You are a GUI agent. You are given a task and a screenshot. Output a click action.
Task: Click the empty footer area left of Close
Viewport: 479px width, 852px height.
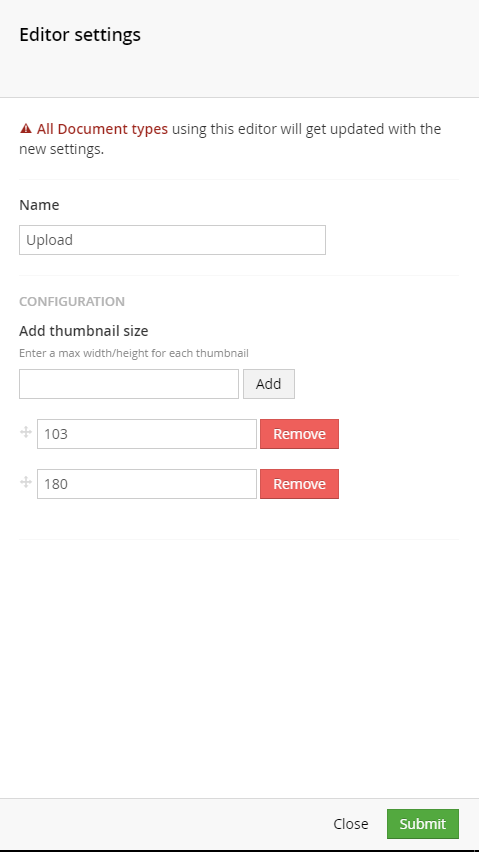(163, 824)
